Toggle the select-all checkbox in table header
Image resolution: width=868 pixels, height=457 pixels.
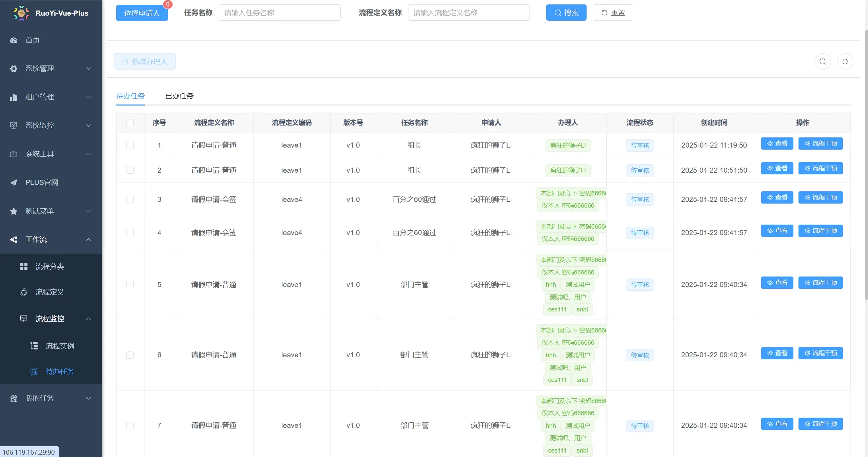pos(130,123)
